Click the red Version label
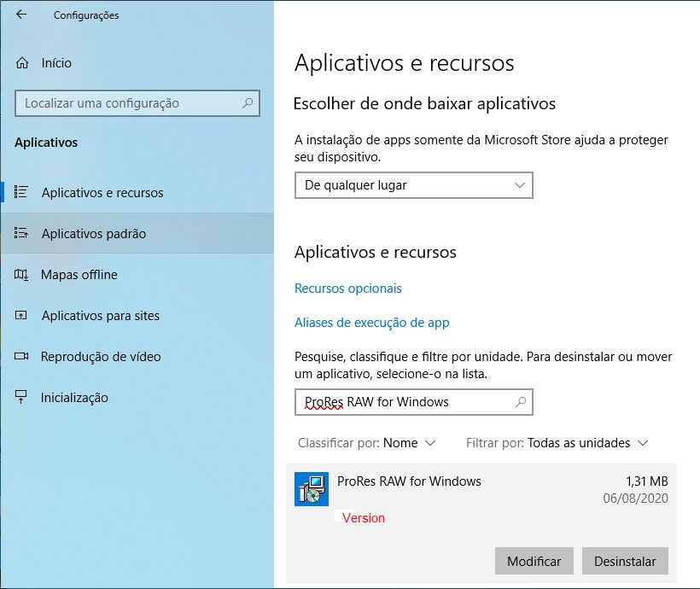700x589 pixels. coord(364,518)
